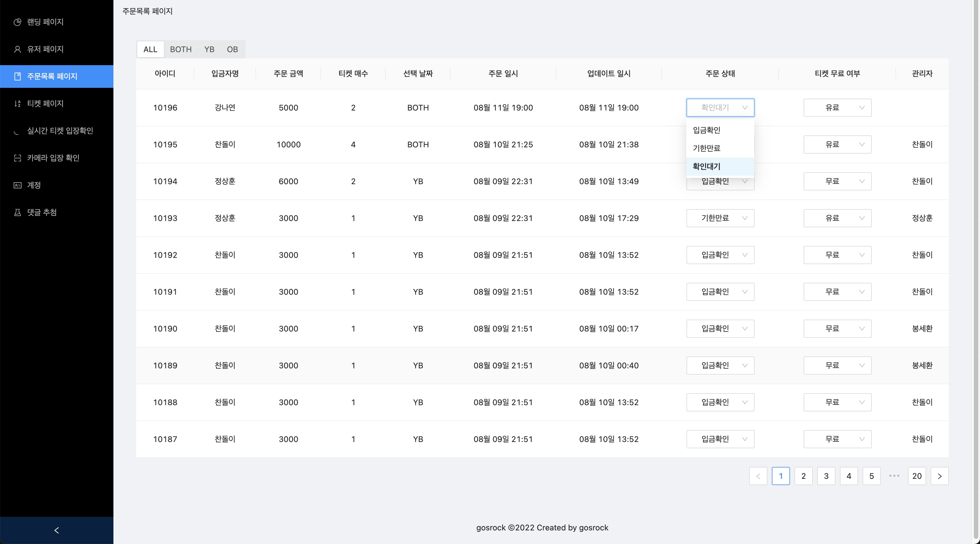The height and width of the screenshot is (544, 980).
Task: Go to pagination page 2
Action: (x=803, y=476)
